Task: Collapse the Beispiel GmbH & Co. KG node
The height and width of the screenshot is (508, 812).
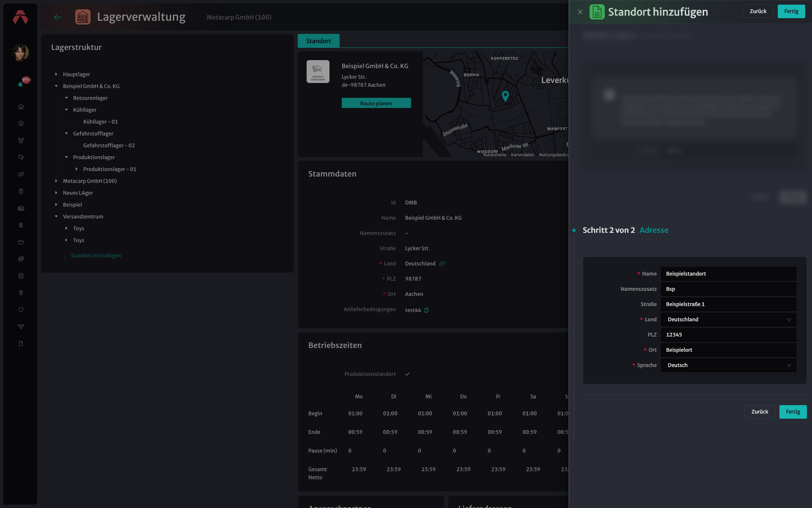Action: point(56,86)
